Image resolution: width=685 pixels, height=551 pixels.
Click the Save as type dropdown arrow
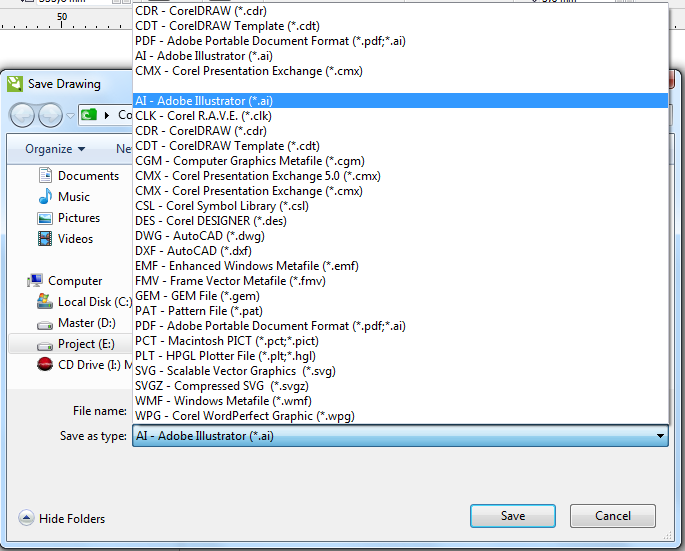[x=660, y=436]
